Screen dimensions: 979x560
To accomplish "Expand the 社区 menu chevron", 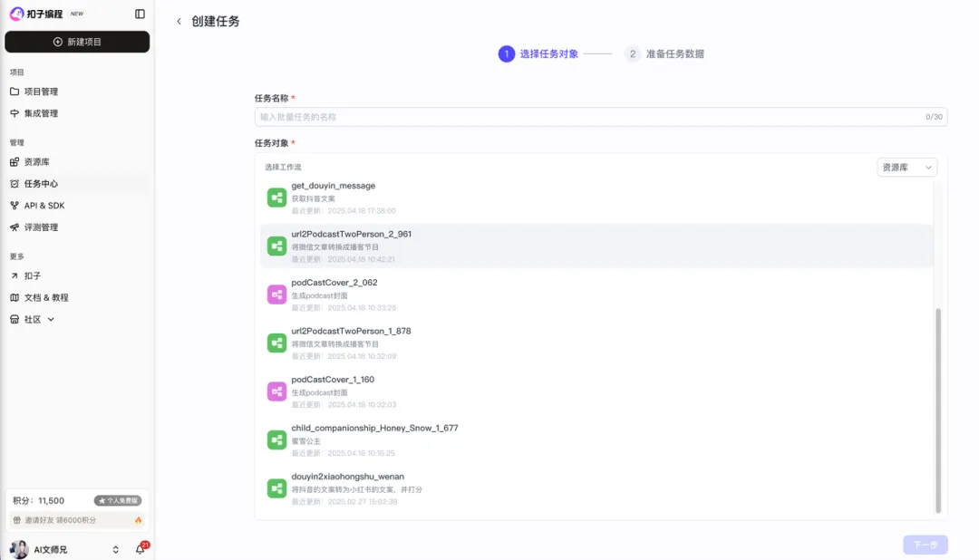I will point(51,320).
